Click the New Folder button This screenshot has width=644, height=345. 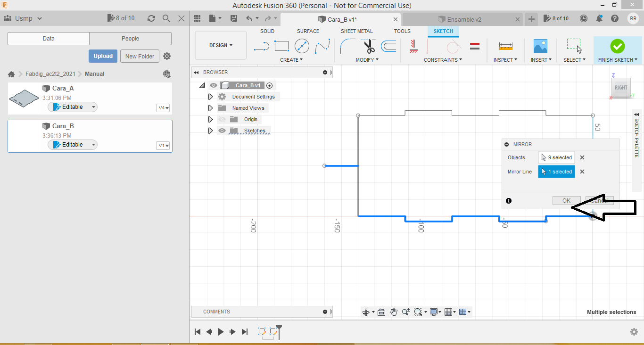(x=140, y=56)
